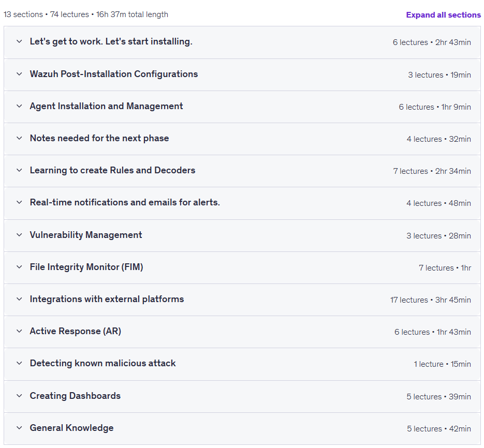Expand chevron beside Learning to create Rules and Decoders
Viewport: 484px width, 448px height.
[19, 170]
